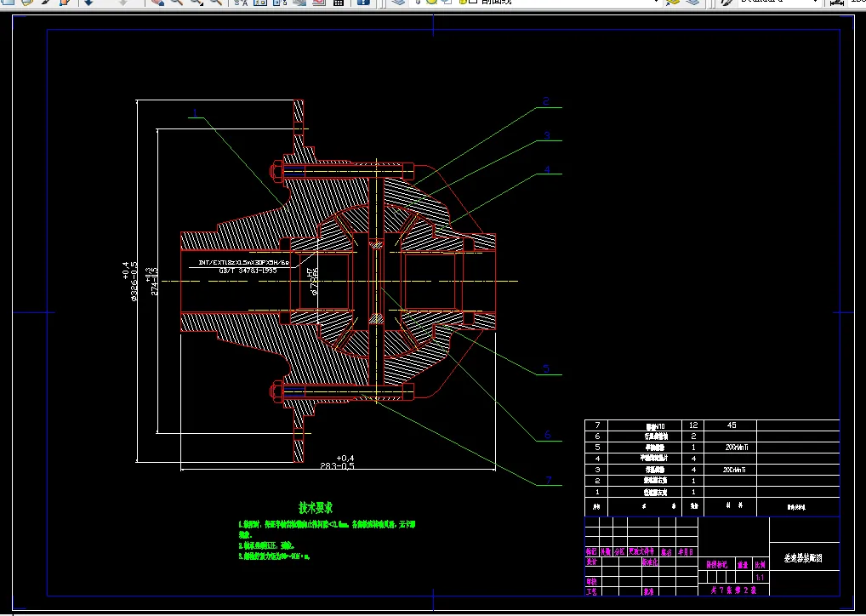Click the dimension style icon at top right
Viewport: 866px width, 616px height.
point(837,3)
